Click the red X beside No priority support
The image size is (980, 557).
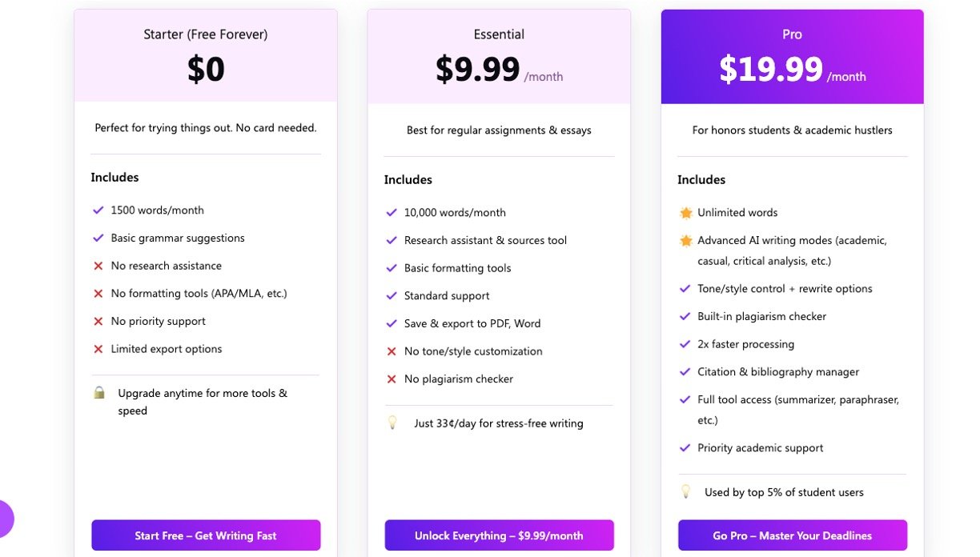98,322
